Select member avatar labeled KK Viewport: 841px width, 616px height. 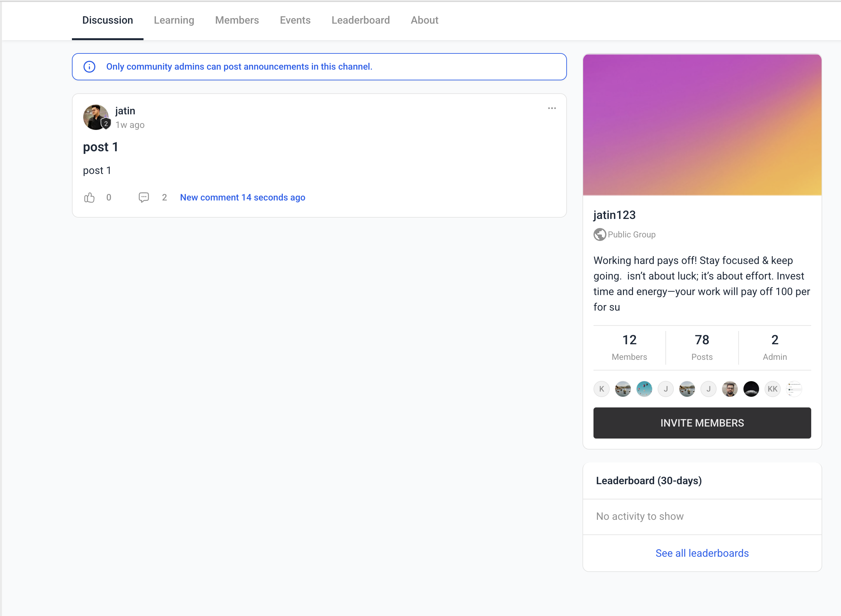772,389
